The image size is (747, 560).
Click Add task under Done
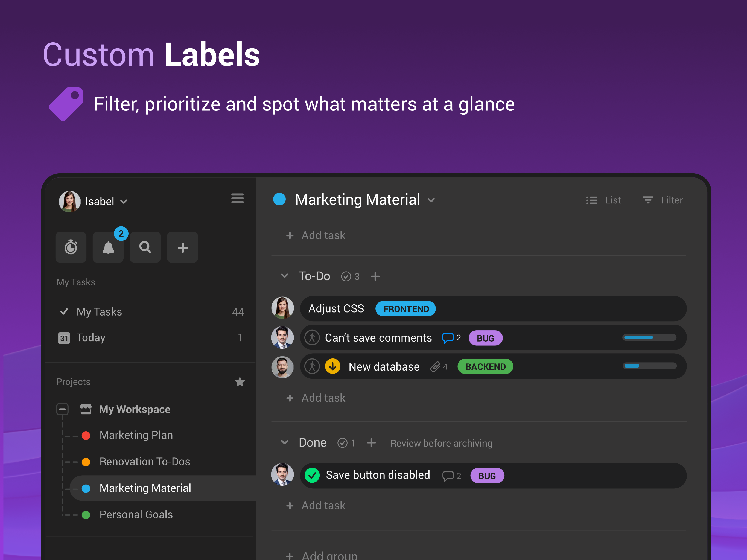316,506
